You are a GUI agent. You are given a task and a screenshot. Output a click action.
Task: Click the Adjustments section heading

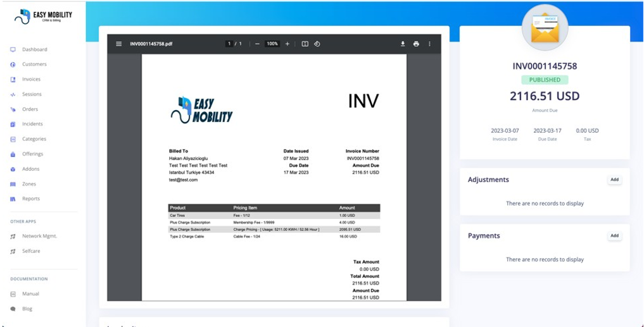coord(488,180)
